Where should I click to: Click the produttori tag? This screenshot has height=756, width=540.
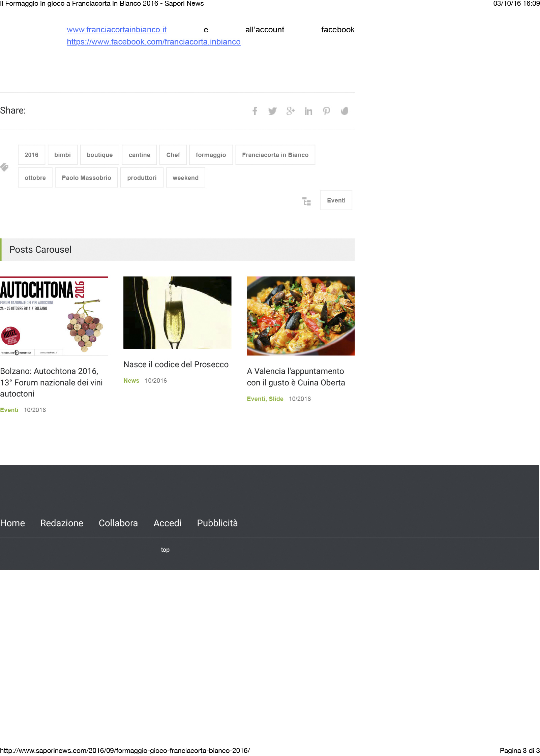click(x=142, y=178)
